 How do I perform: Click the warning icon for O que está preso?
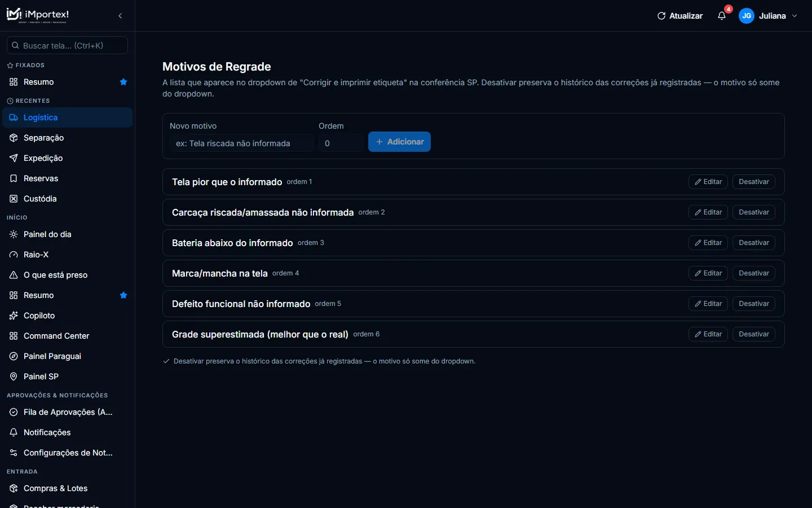pos(14,275)
